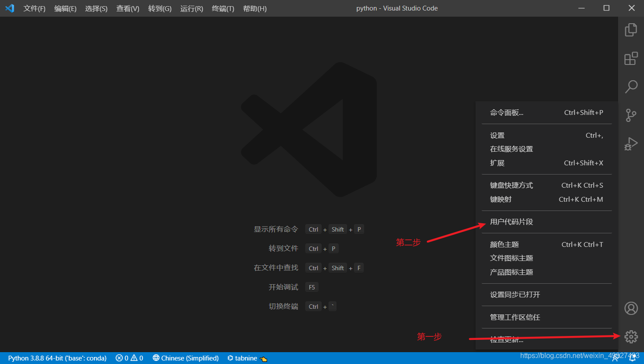The width and height of the screenshot is (644, 364).
Task: Click tabnine status bar item
Action: click(x=247, y=358)
